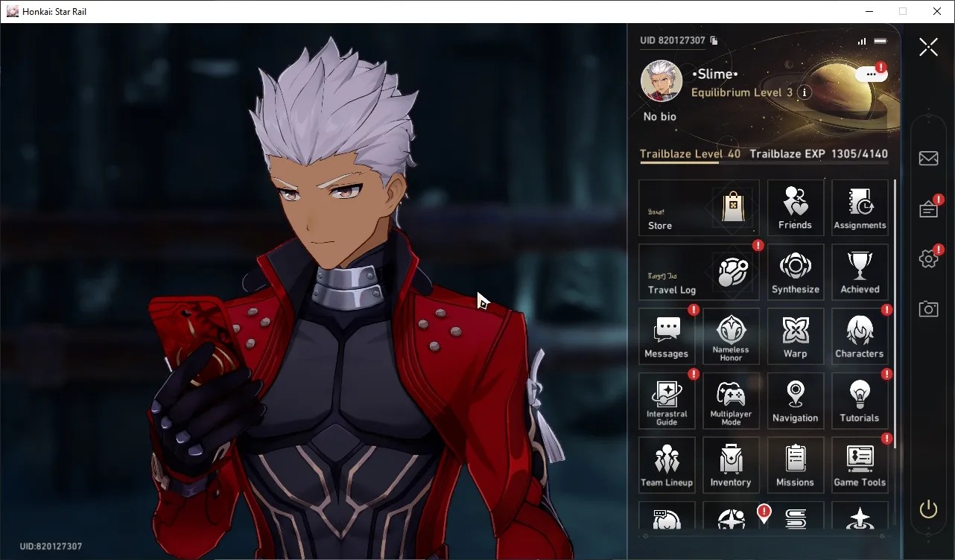Open the profile avatar picture

661,81
